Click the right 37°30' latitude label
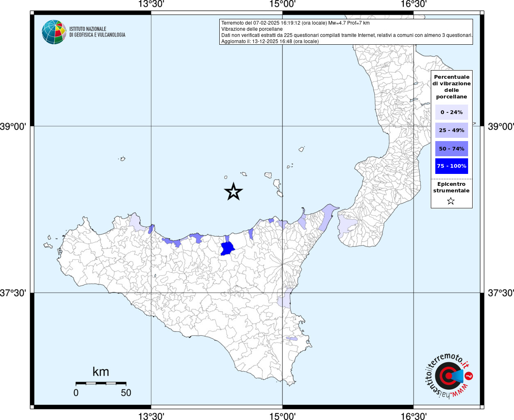This screenshot has height=420, width=514. [x=500, y=293]
